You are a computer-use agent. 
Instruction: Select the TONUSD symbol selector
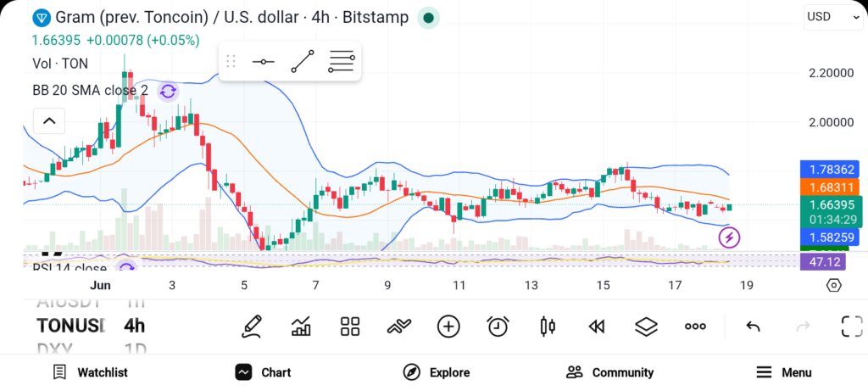[x=71, y=326]
